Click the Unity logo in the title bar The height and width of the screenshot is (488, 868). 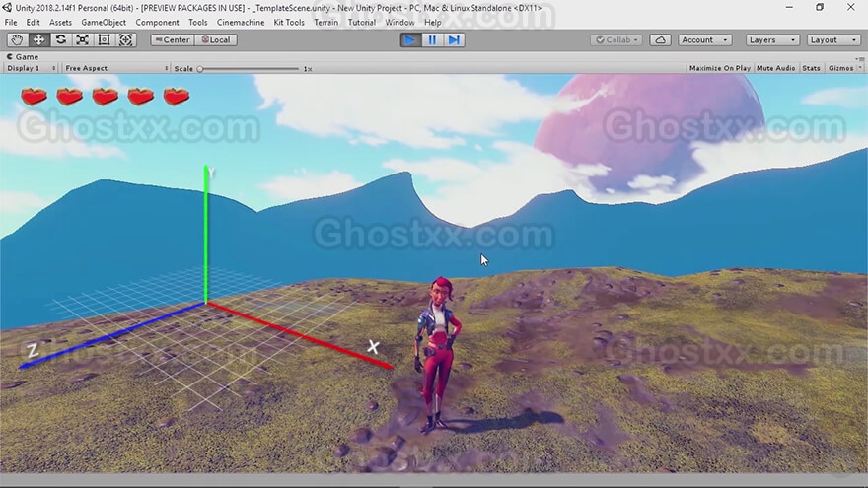point(7,8)
